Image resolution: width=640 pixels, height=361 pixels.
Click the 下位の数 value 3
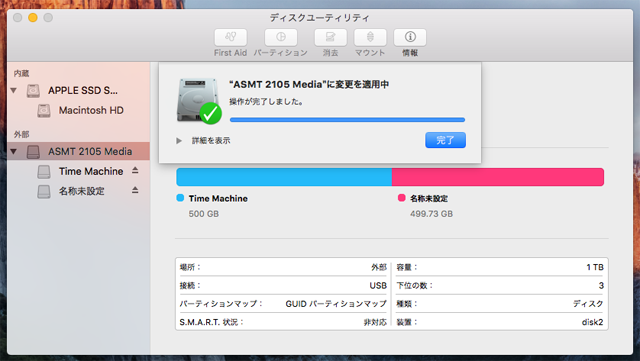point(601,285)
